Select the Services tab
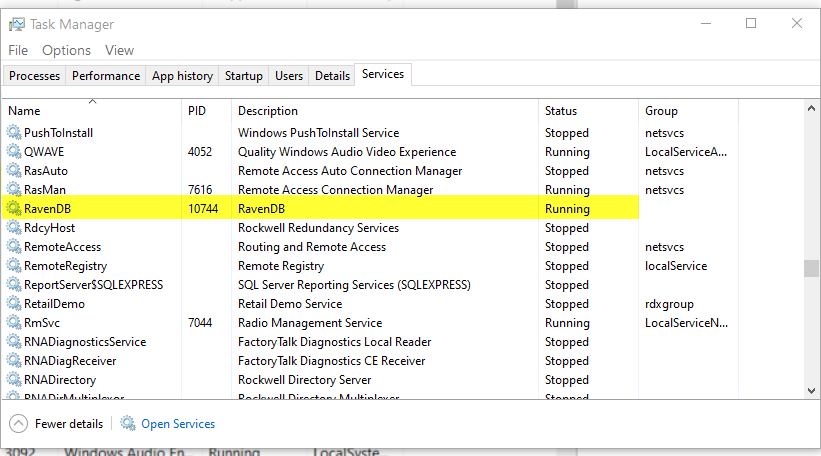 [x=383, y=74]
